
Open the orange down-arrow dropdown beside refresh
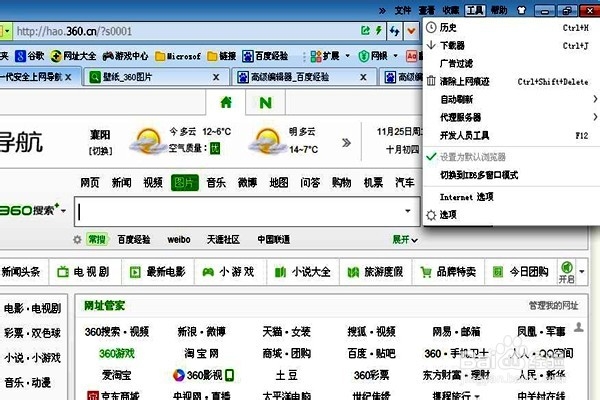[411, 31]
